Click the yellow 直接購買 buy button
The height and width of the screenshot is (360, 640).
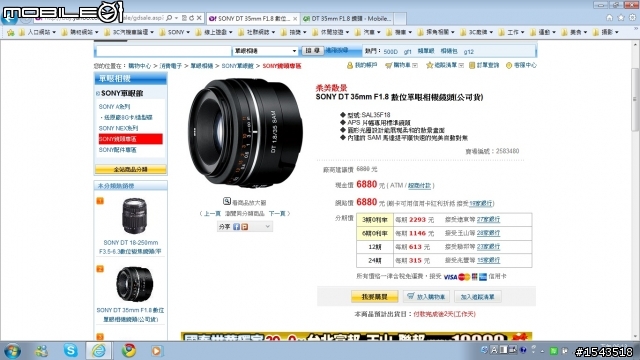click(375, 297)
